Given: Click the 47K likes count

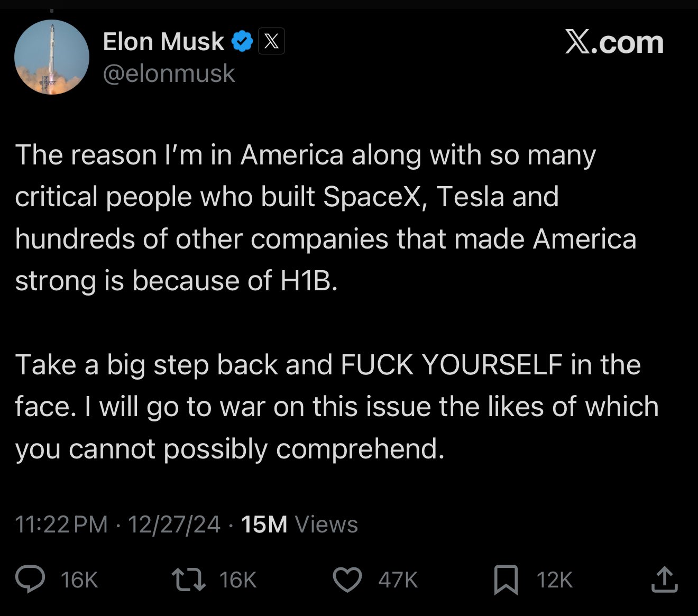Looking at the screenshot, I should pos(398,580).
